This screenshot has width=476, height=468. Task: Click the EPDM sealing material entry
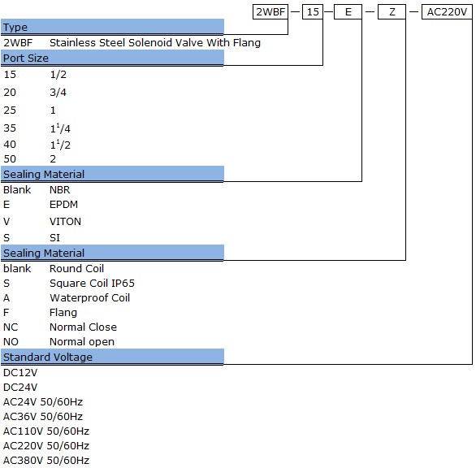pyautogui.click(x=63, y=205)
